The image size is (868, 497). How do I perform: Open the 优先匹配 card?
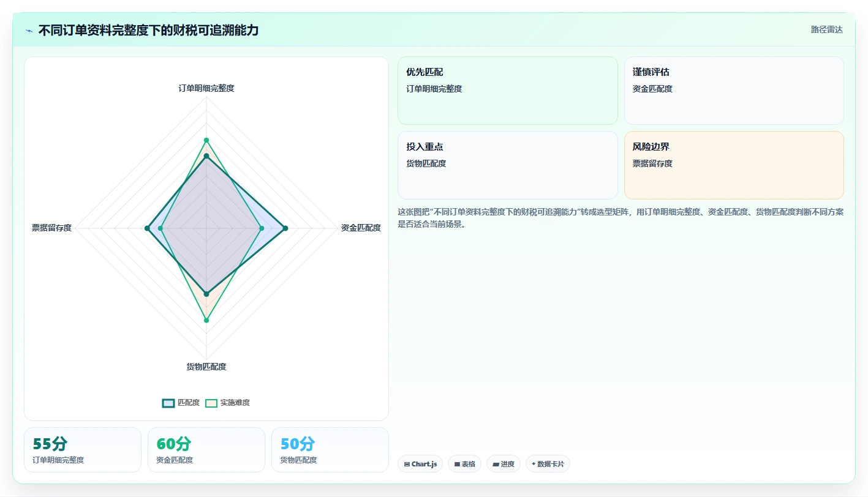click(508, 91)
